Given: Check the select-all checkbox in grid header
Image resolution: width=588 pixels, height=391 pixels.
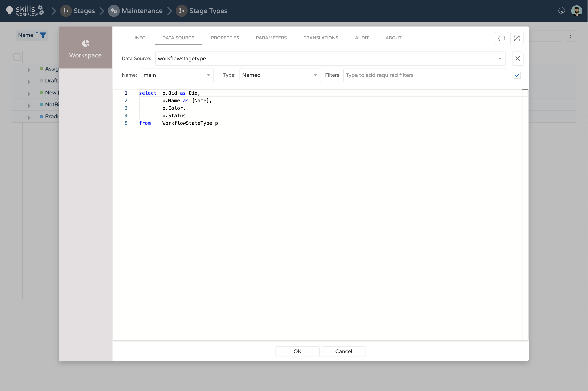Looking at the screenshot, I should pyautogui.click(x=17, y=57).
